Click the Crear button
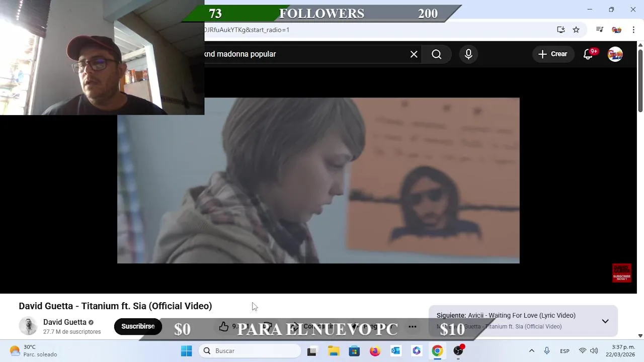Image resolution: width=644 pixels, height=362 pixels. pos(552,54)
